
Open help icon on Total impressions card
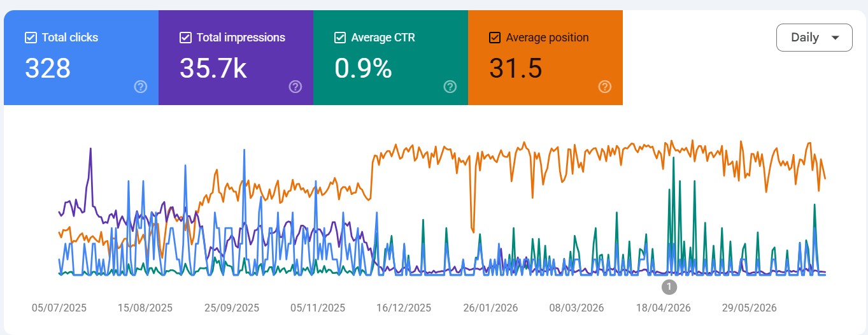295,87
